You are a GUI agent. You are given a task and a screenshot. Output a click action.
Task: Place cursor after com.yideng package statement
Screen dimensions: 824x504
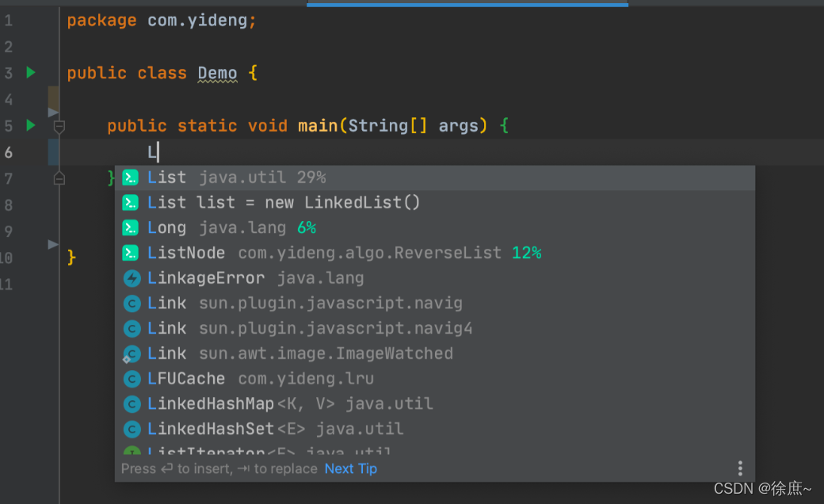(x=257, y=21)
